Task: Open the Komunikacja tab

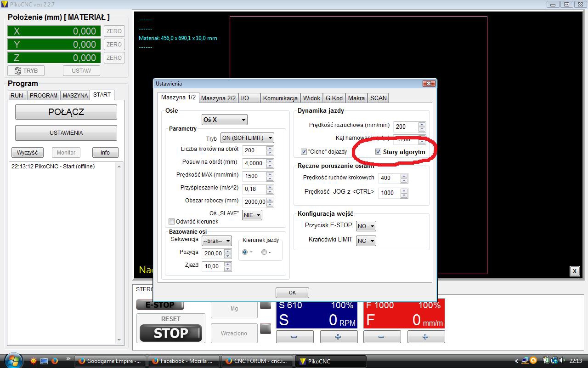Action: [280, 98]
